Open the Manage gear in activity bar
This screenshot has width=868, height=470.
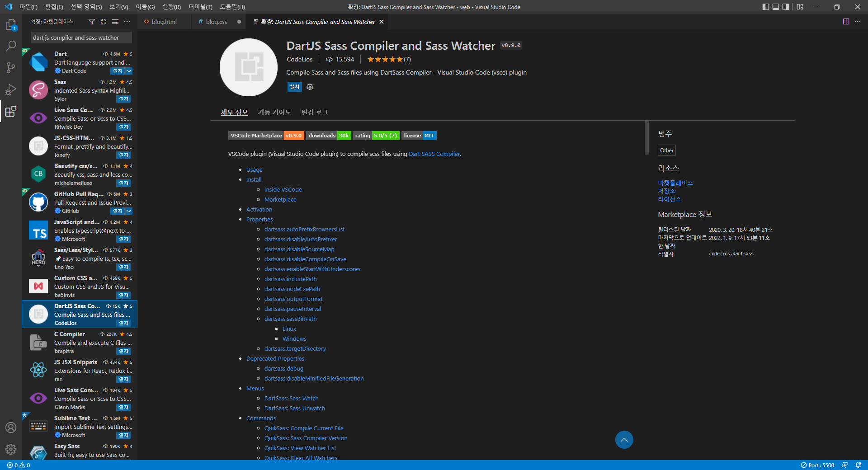point(11,449)
